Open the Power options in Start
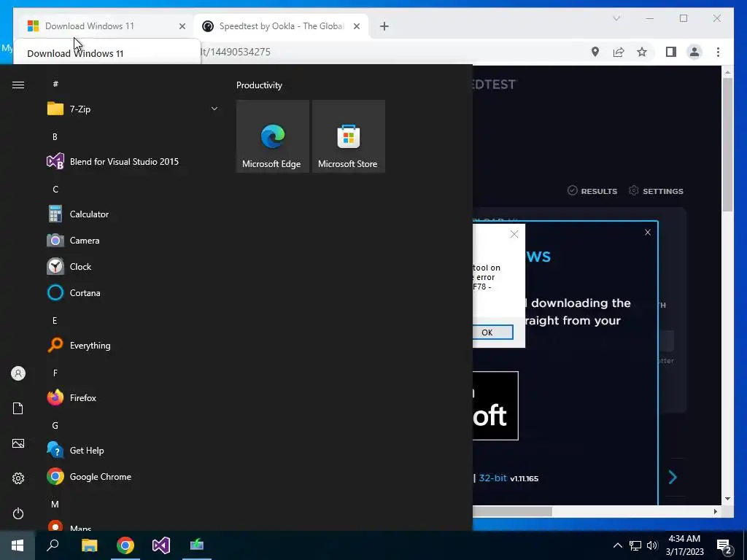 pos(18,513)
